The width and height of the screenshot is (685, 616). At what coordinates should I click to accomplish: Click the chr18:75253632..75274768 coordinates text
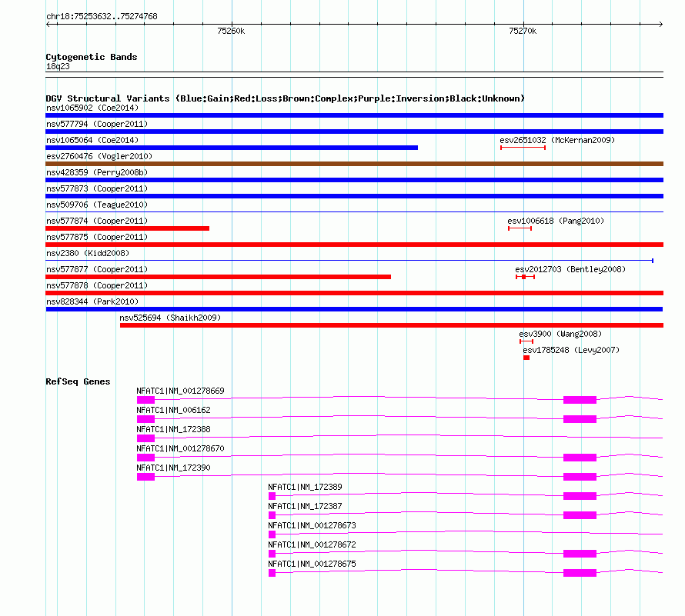(x=102, y=16)
